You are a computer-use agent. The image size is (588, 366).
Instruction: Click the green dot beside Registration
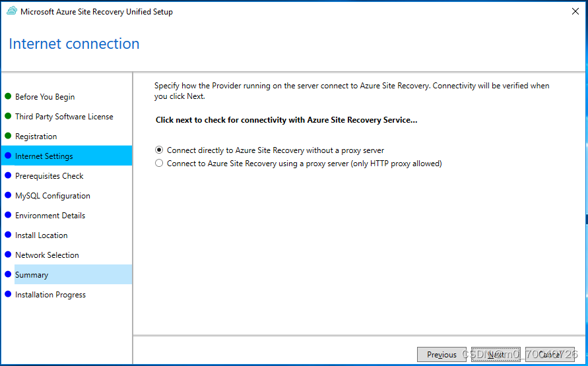(8, 136)
